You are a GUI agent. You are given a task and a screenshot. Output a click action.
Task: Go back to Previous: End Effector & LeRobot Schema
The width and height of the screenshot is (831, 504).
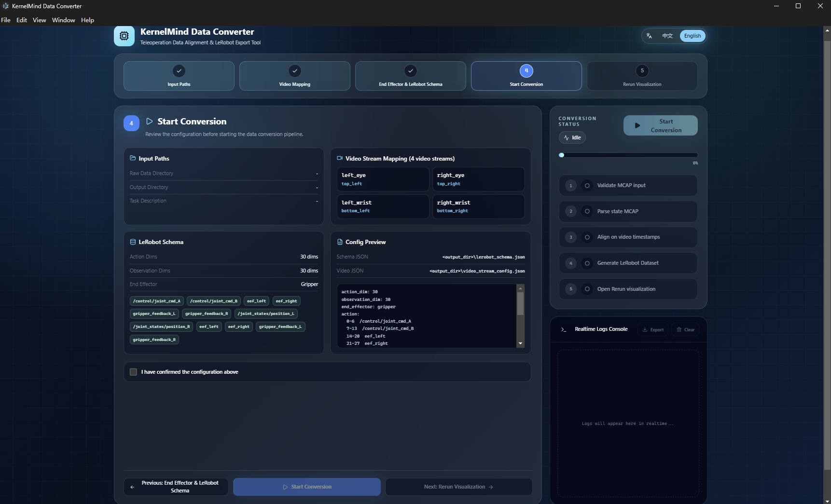176,487
